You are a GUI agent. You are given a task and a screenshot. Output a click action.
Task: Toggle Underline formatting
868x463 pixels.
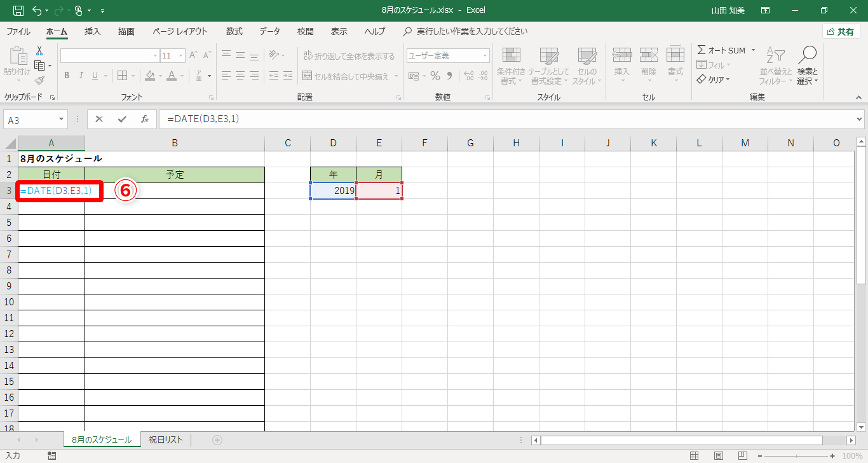pos(95,76)
